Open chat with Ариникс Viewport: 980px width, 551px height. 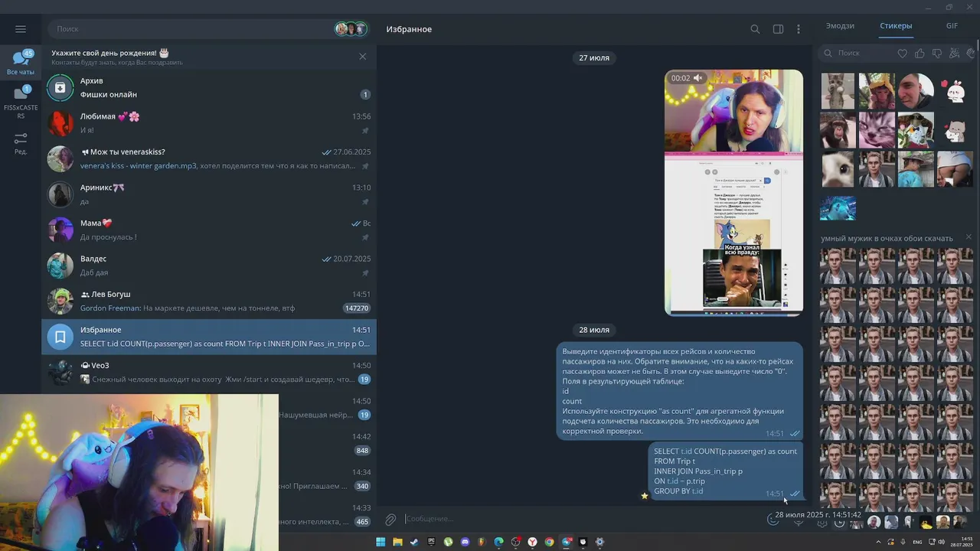pyautogui.click(x=209, y=194)
